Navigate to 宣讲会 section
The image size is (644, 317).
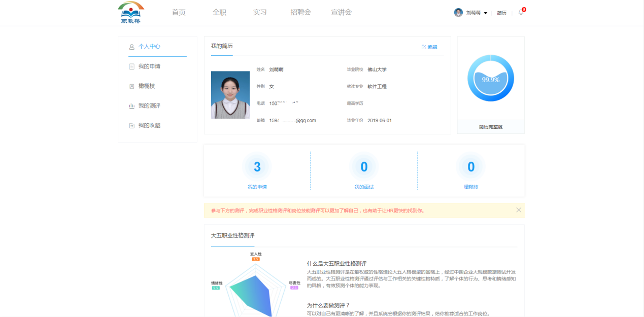pos(341,12)
